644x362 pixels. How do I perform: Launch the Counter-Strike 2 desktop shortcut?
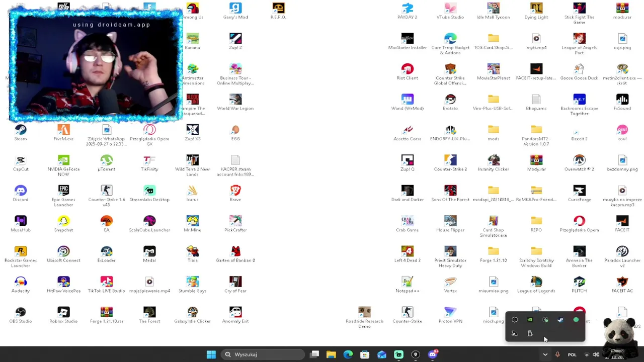tap(450, 163)
